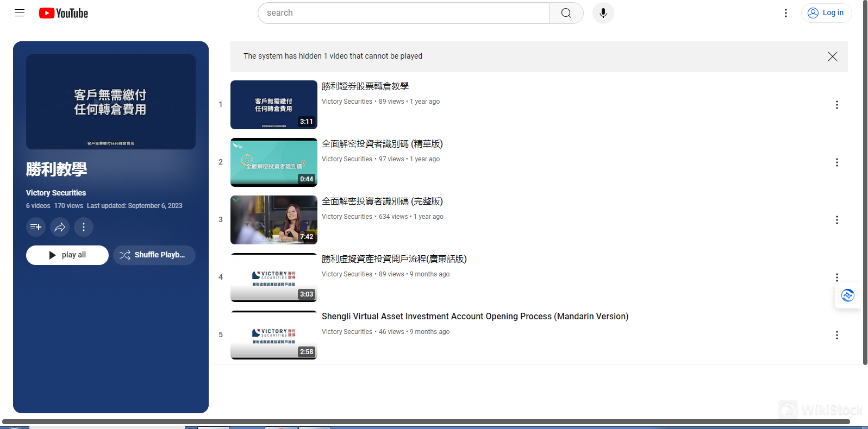The height and width of the screenshot is (429, 868).
Task: Open the 廣東話版 account opening video title
Action: (394, 259)
